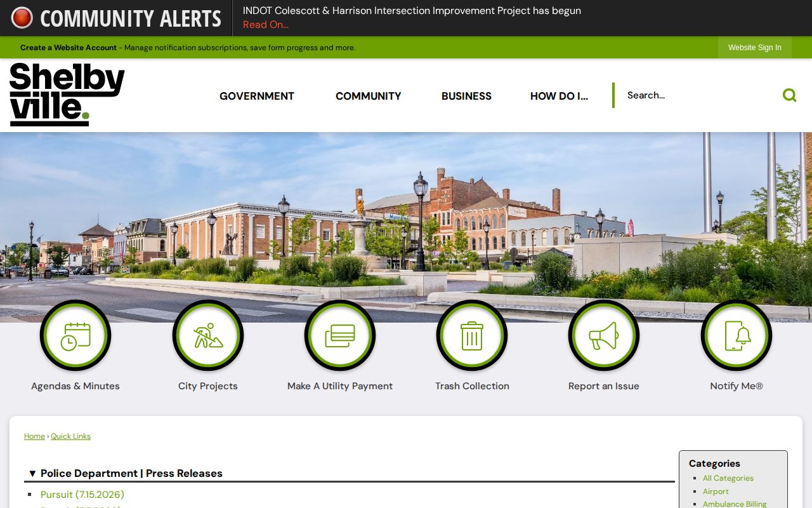Open the City Projects worker icon

tap(208, 336)
